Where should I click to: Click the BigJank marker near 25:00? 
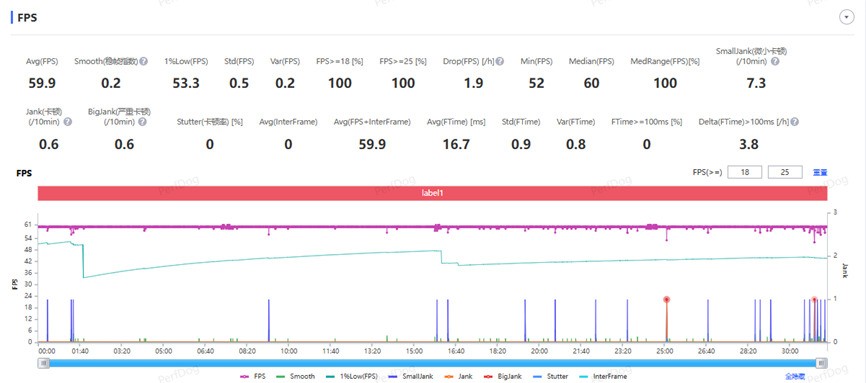coord(667,300)
